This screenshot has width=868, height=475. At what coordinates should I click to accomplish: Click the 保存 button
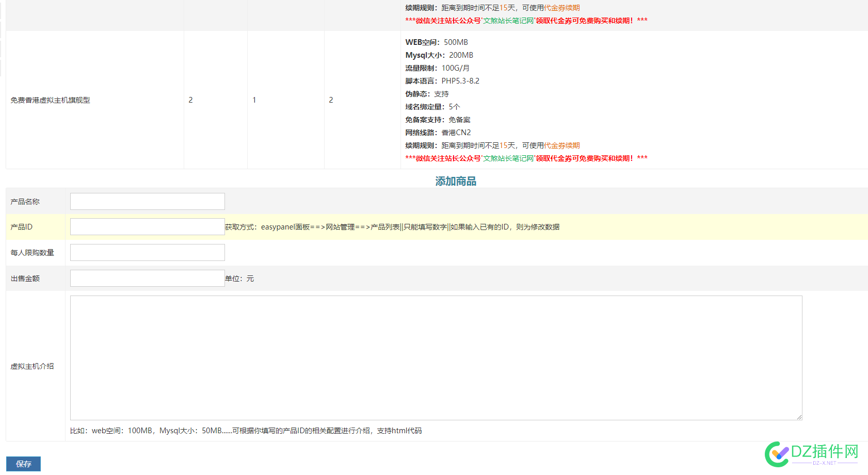[x=23, y=464]
